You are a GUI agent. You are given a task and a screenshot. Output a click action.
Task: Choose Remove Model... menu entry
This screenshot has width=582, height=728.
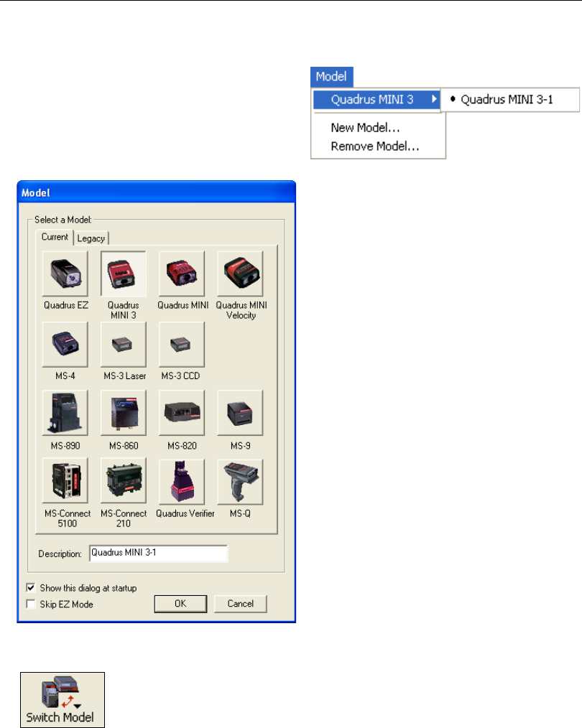[375, 146]
